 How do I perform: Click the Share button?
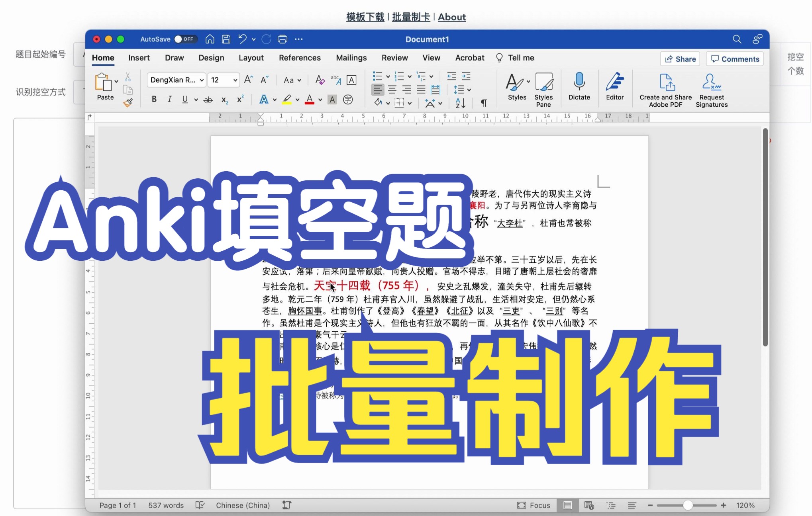tap(680, 59)
